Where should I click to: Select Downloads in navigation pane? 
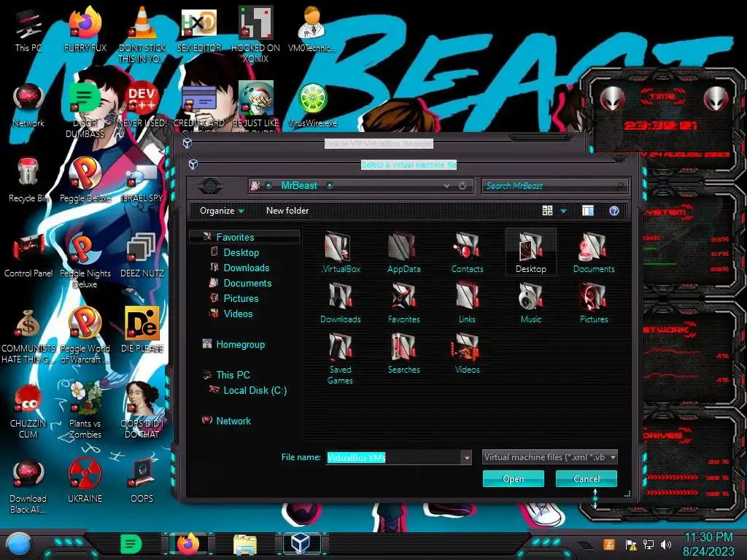click(x=247, y=268)
